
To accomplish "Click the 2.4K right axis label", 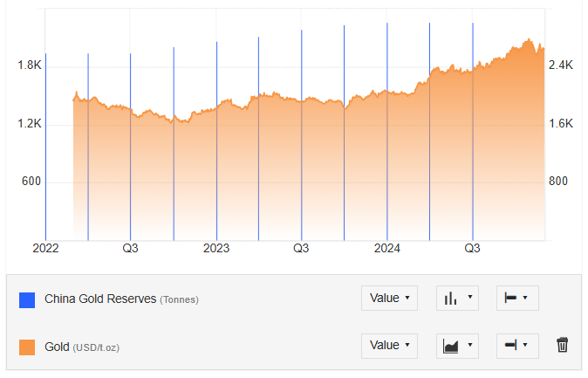I will pos(560,65).
